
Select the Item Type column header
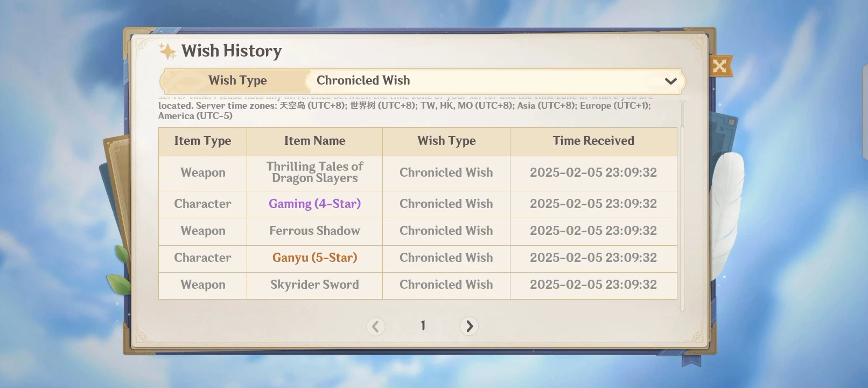[x=202, y=141]
